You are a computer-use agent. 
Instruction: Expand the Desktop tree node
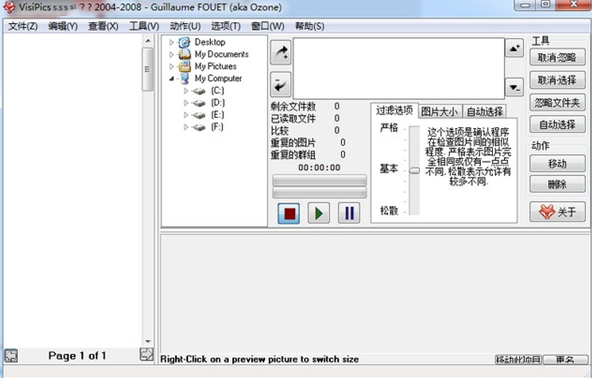(171, 42)
